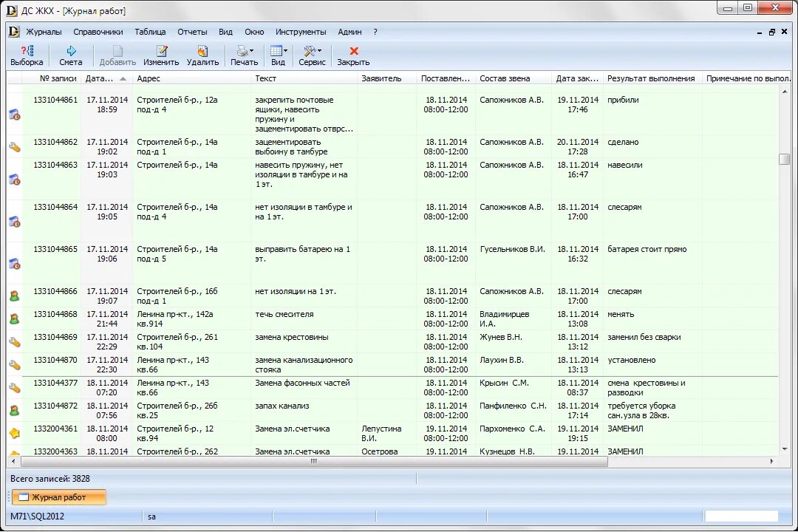Click 'Всего записей: 3828' status text
This screenshot has height=532, width=798.
click(50, 479)
